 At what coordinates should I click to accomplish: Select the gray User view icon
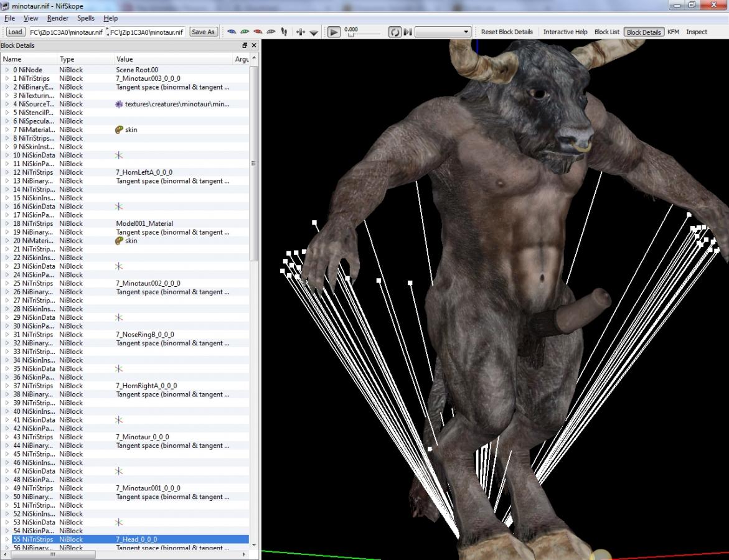[271, 32]
